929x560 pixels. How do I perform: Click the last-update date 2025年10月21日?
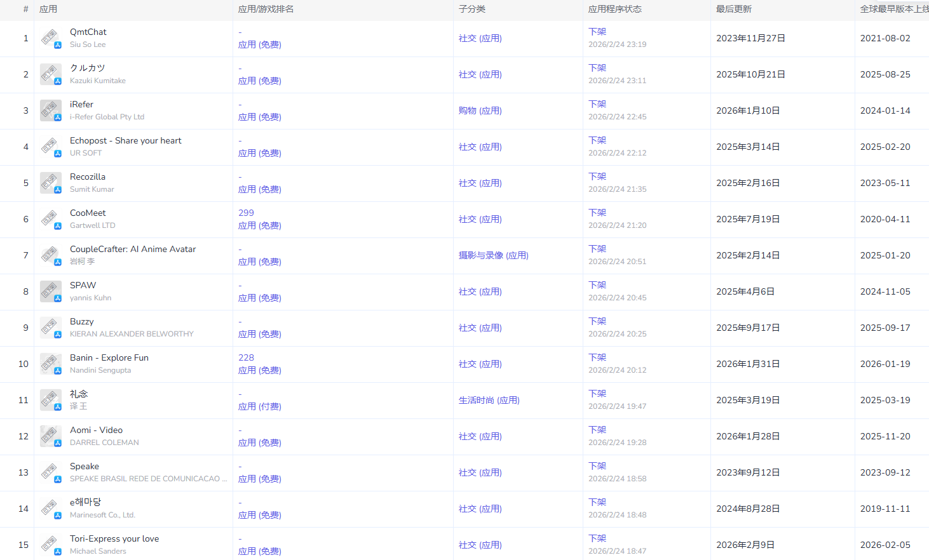point(750,74)
